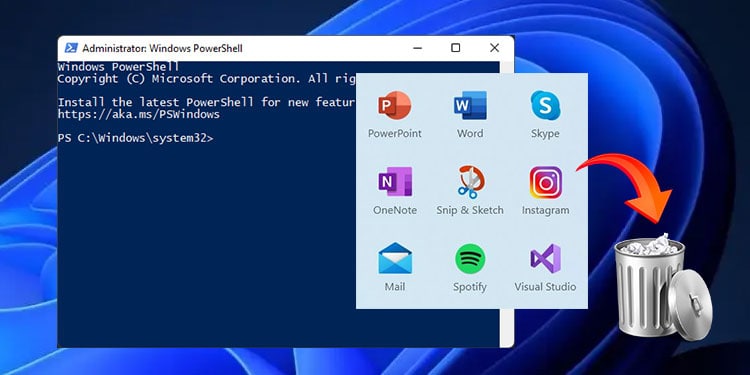Click the 'Administrator: Windows PowerShell' title text
Viewport: 750px width, 375px height.
coord(162,48)
